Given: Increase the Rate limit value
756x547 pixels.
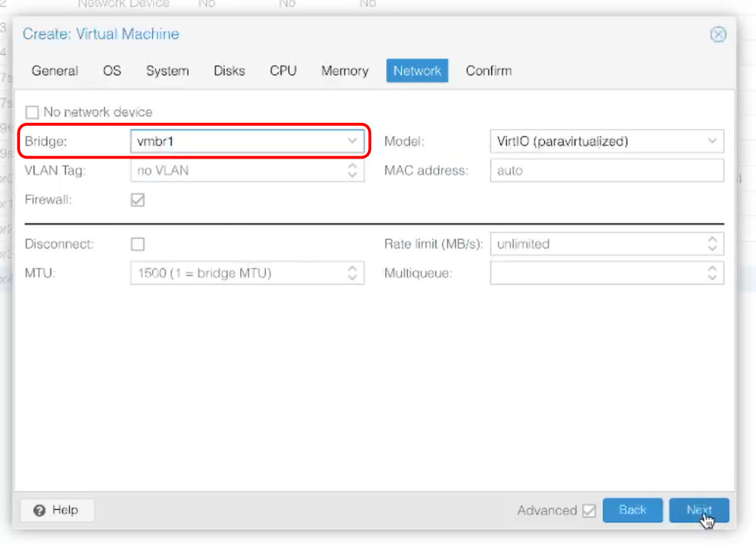Looking at the screenshot, I should click(x=712, y=240).
